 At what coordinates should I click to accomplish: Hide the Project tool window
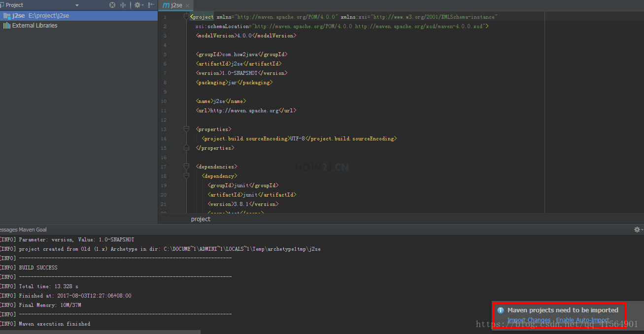click(150, 5)
